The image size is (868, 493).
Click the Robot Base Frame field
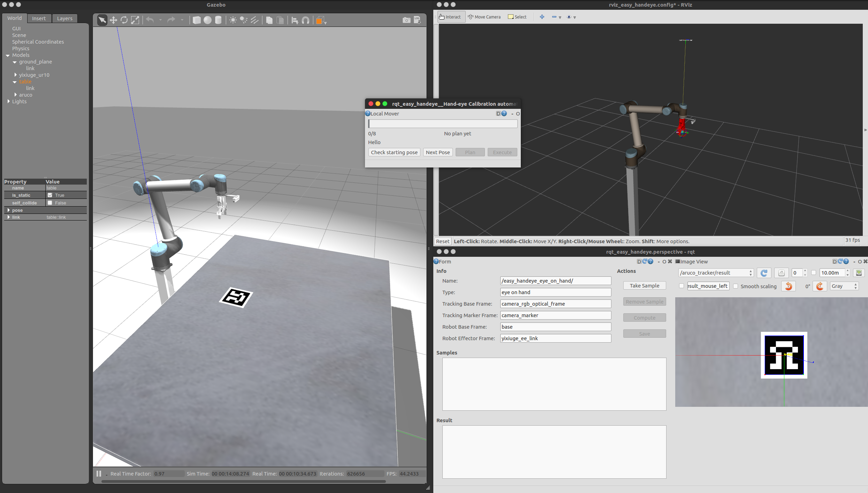pyautogui.click(x=555, y=327)
